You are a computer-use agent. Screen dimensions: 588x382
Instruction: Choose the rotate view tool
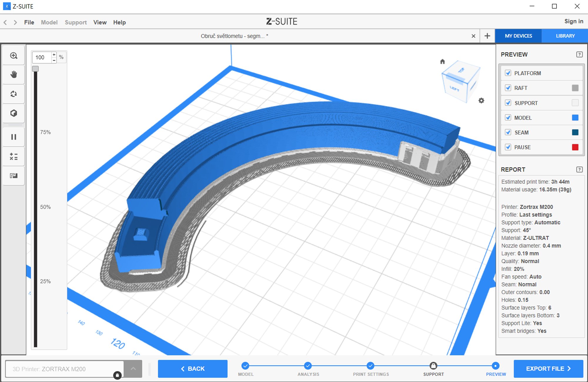pyautogui.click(x=14, y=94)
